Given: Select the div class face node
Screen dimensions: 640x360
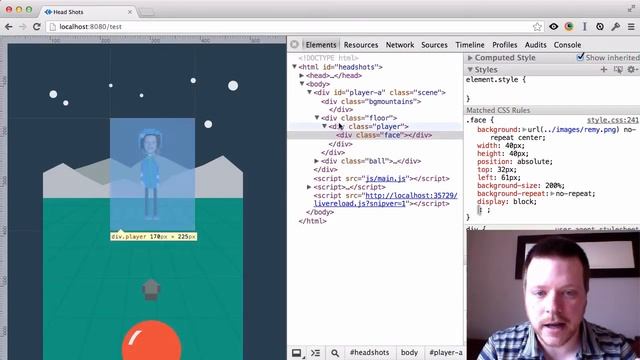Looking at the screenshot, I should [x=384, y=135].
